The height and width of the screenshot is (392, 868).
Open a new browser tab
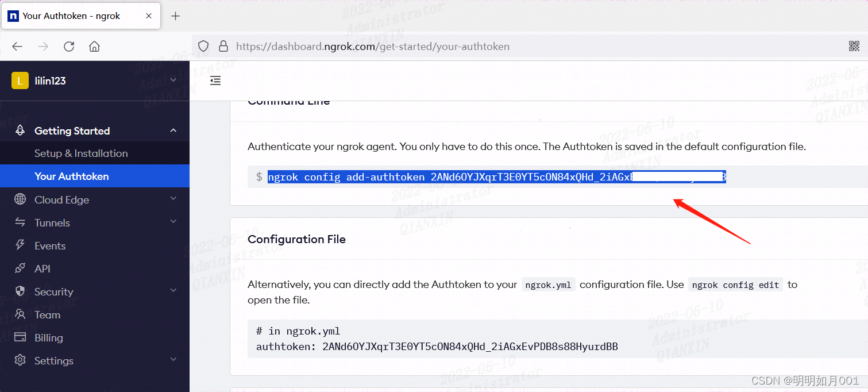point(176,16)
